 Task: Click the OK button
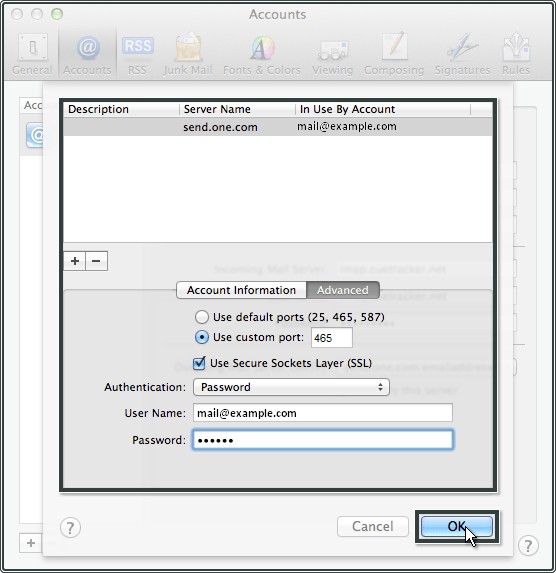(x=457, y=526)
